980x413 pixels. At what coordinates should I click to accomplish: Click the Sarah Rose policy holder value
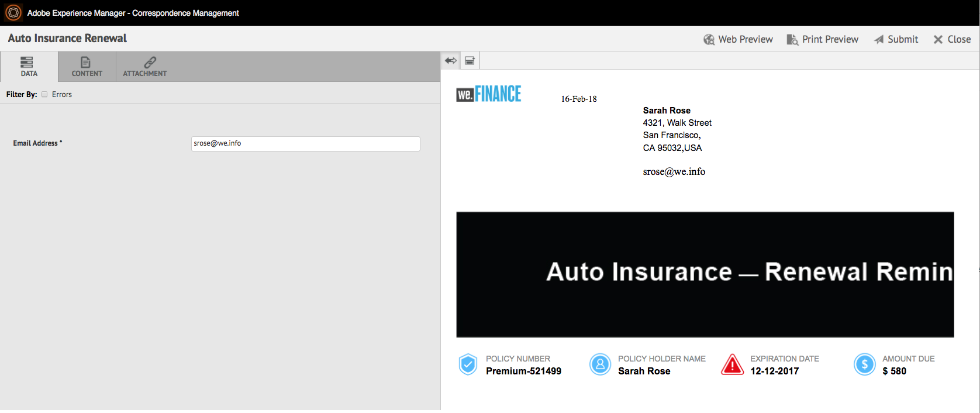tap(644, 371)
